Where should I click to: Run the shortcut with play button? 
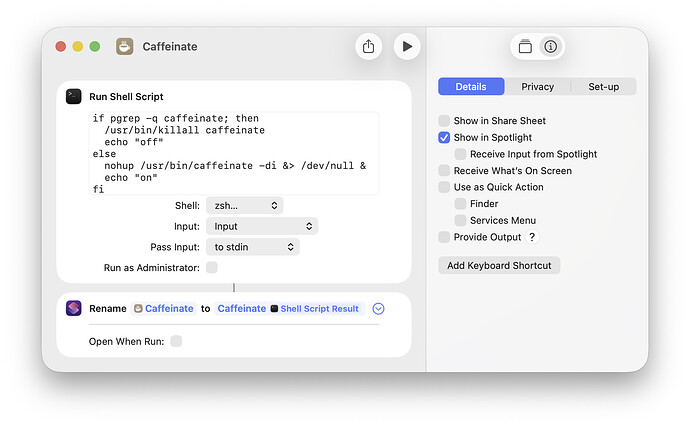click(406, 46)
